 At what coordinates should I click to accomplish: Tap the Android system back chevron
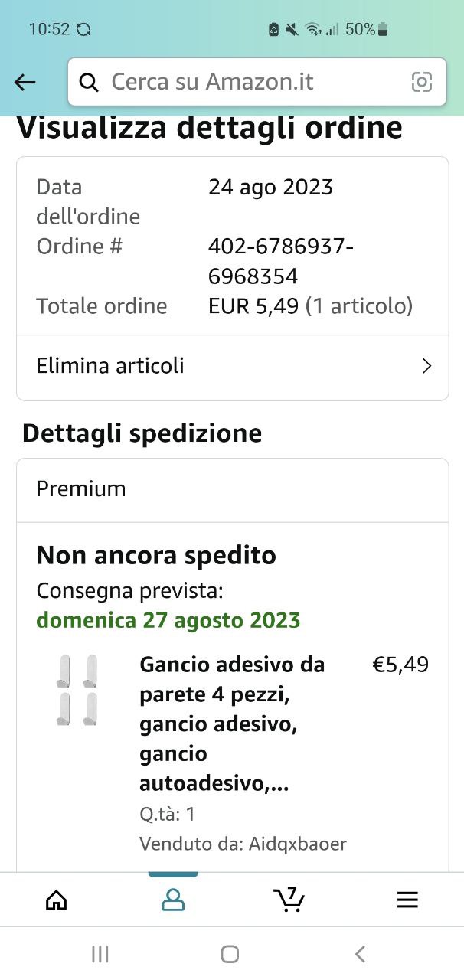[x=361, y=954]
